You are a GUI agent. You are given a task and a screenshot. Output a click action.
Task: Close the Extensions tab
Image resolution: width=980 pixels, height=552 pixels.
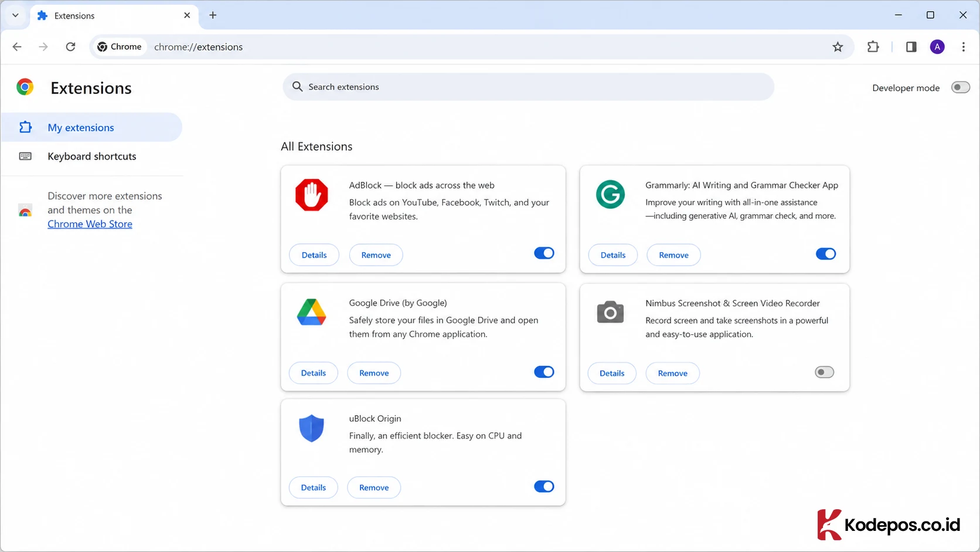(187, 15)
